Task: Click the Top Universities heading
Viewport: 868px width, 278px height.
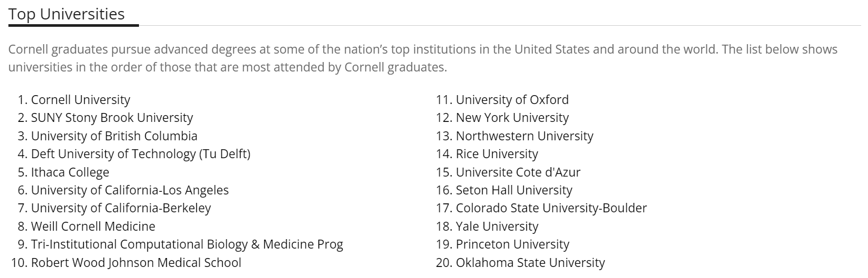Action: [x=67, y=14]
